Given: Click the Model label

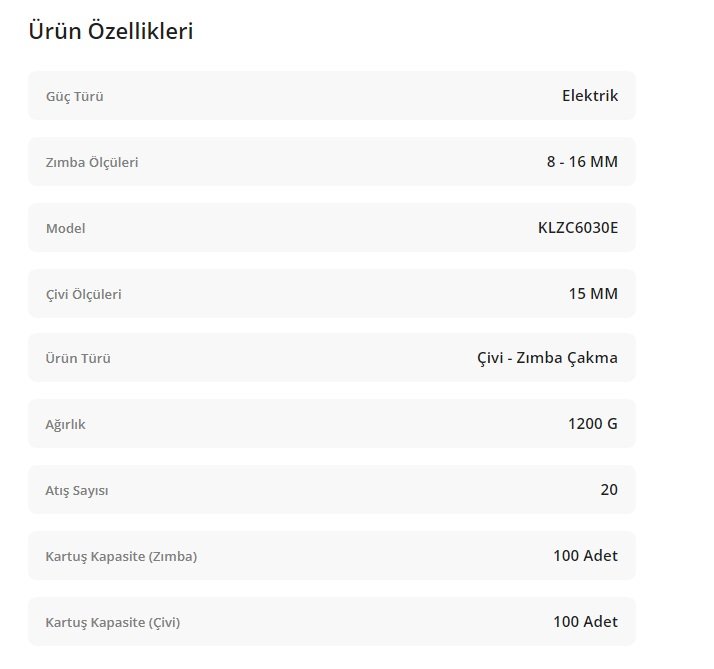Looking at the screenshot, I should tap(66, 228).
